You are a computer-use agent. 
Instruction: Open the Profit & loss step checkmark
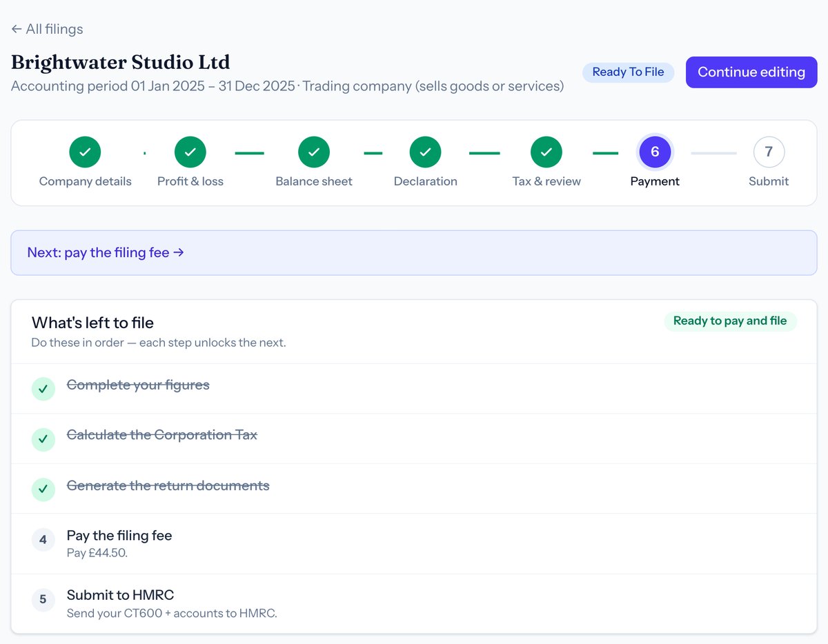pyautogui.click(x=190, y=152)
